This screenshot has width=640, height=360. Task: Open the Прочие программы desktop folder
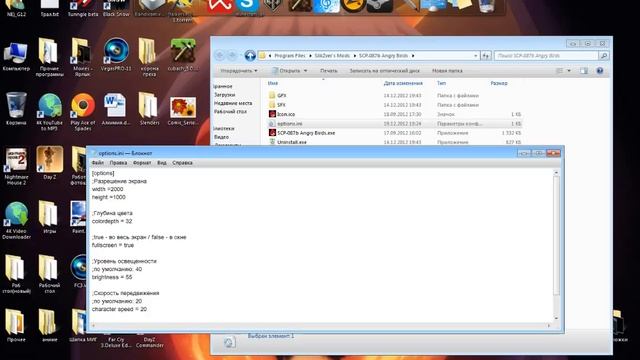pos(49,51)
